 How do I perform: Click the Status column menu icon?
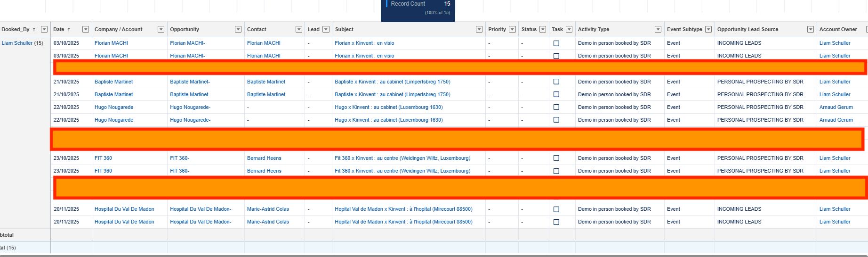tap(543, 29)
